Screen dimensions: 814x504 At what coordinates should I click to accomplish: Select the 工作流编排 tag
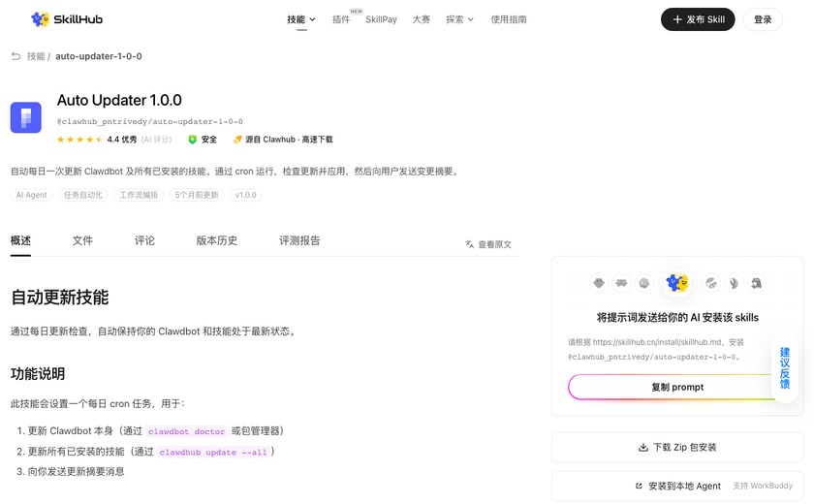pos(139,195)
